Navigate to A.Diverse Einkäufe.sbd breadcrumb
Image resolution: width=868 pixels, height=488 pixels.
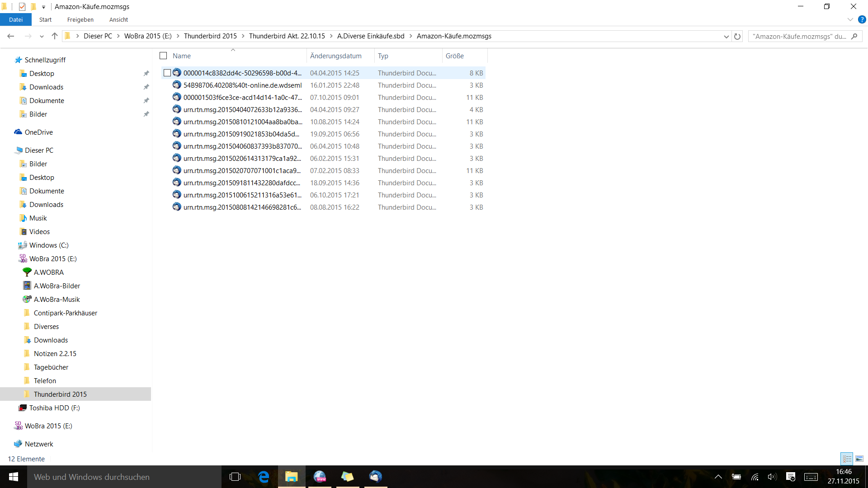pyautogui.click(x=371, y=36)
